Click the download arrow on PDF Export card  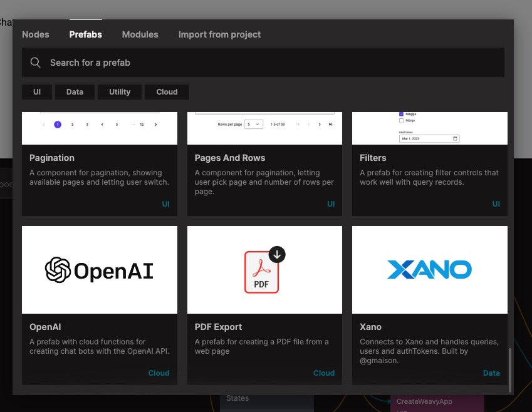[277, 254]
